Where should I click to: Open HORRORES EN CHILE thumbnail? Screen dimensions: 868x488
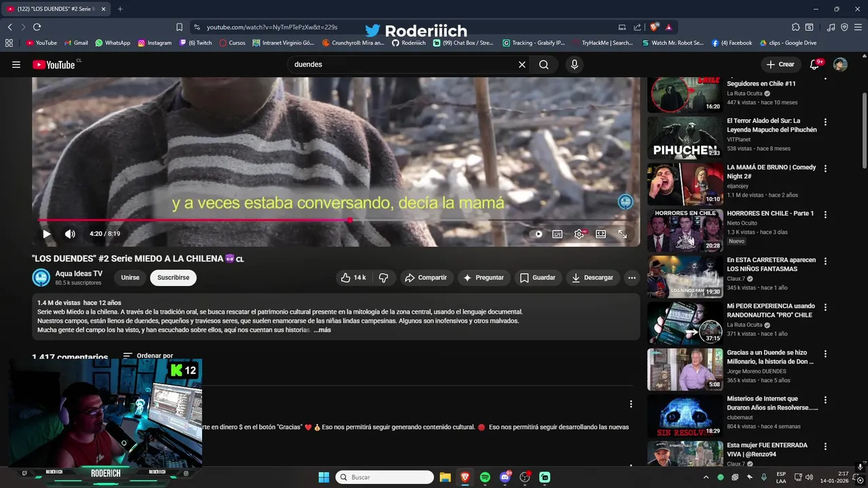point(685,230)
